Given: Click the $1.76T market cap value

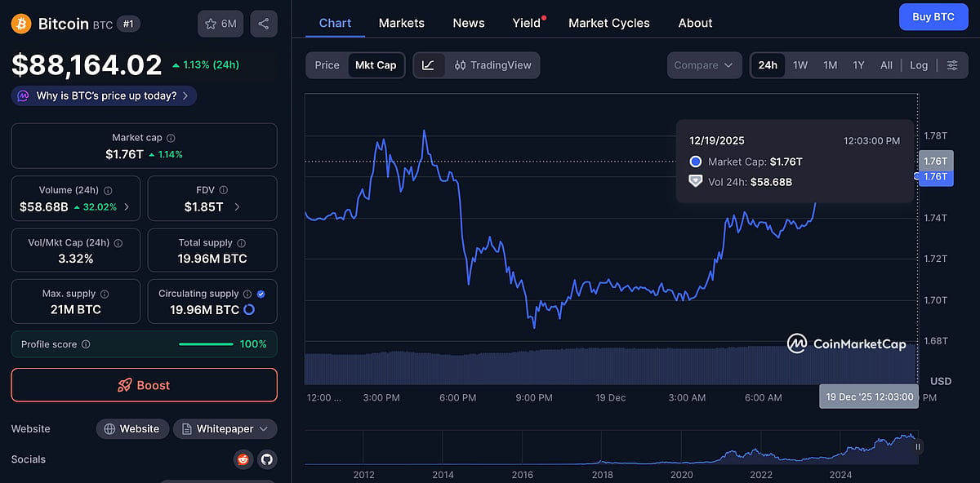Looking at the screenshot, I should [x=124, y=154].
